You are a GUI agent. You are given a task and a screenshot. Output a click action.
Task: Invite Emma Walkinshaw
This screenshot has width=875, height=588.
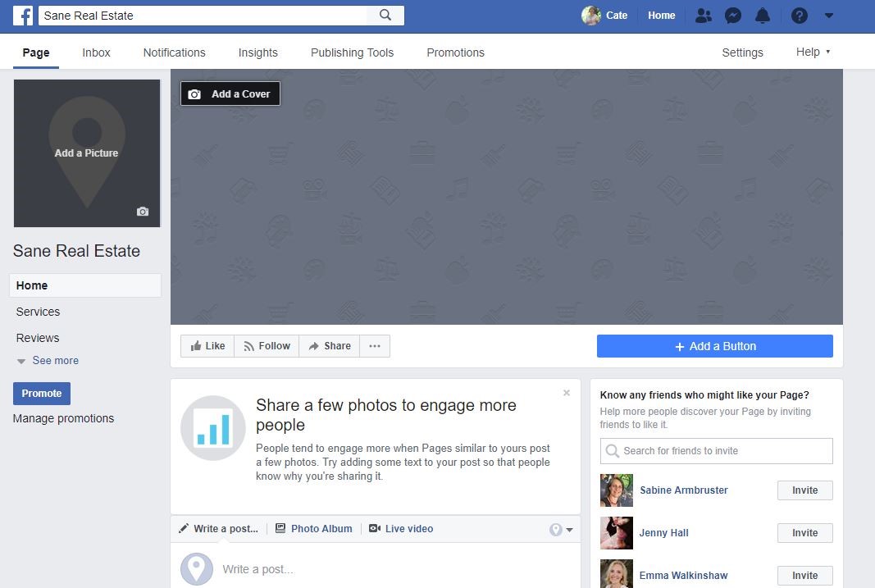[804, 575]
